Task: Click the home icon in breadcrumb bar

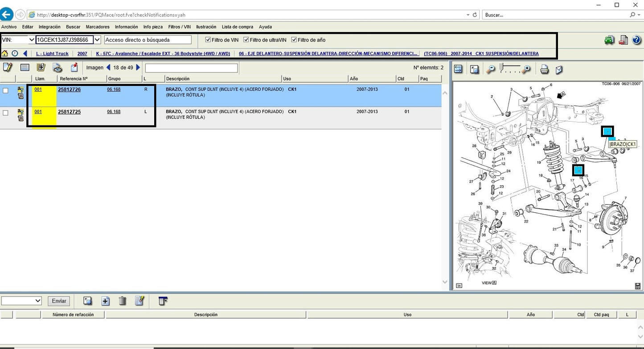Action: point(5,53)
